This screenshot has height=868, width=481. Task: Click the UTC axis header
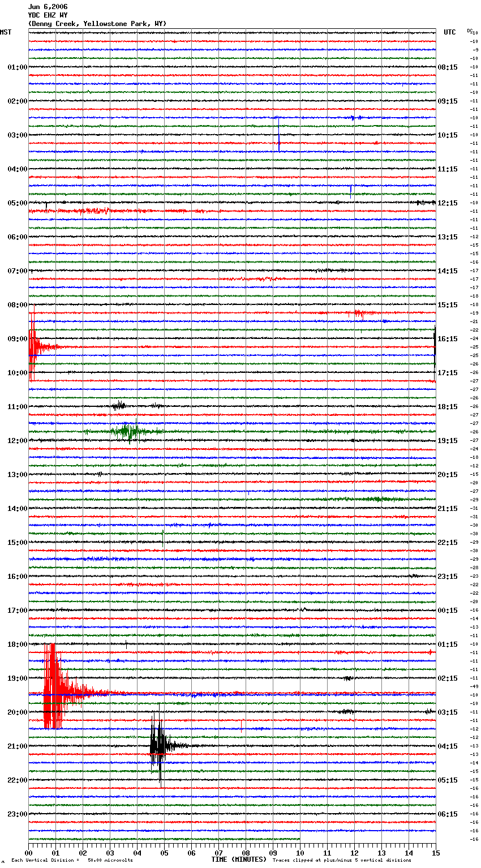tap(449, 32)
